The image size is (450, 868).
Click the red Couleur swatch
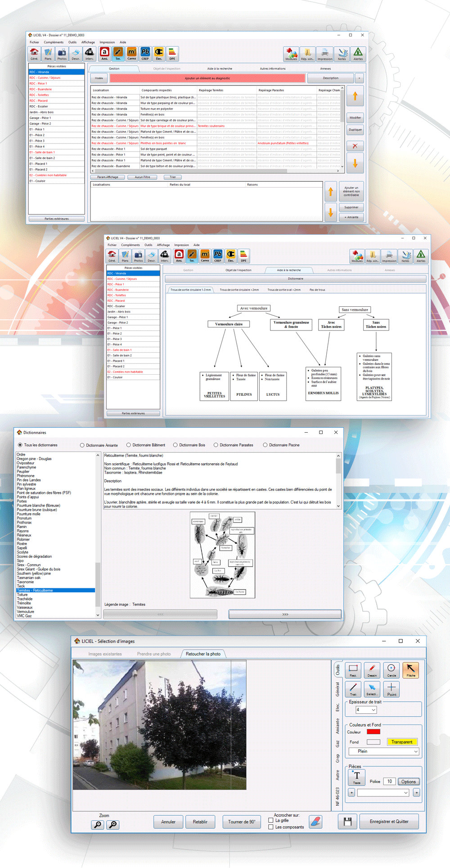(373, 732)
